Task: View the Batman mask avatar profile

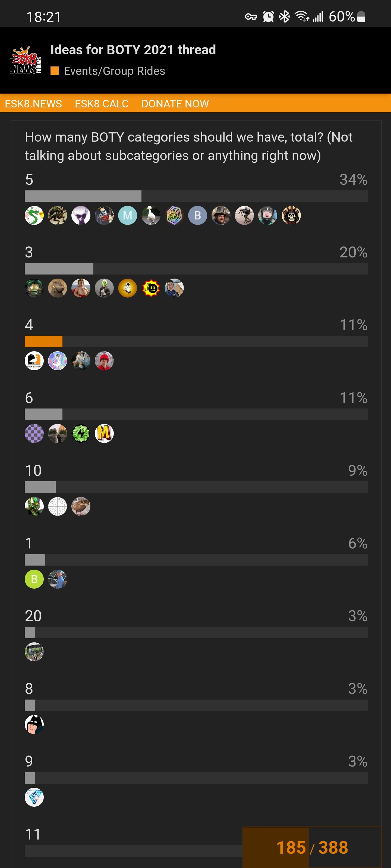Action: point(34,725)
